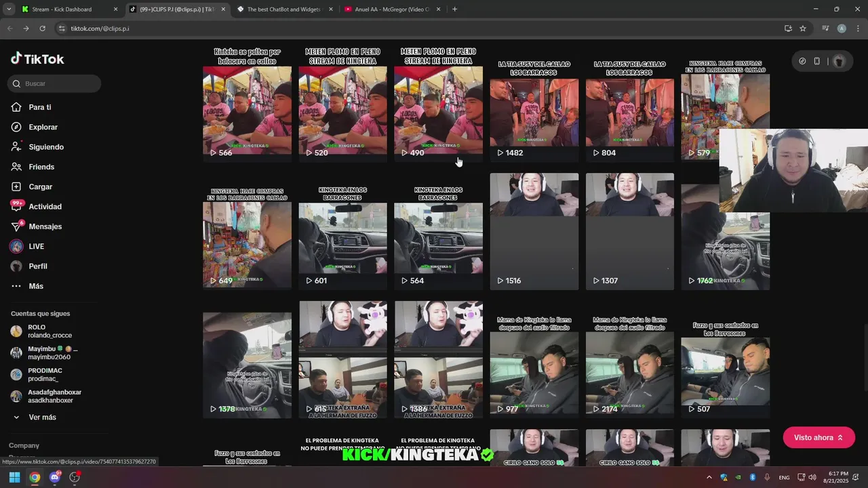
Task: Click the TikTok logo
Action: click(37, 59)
